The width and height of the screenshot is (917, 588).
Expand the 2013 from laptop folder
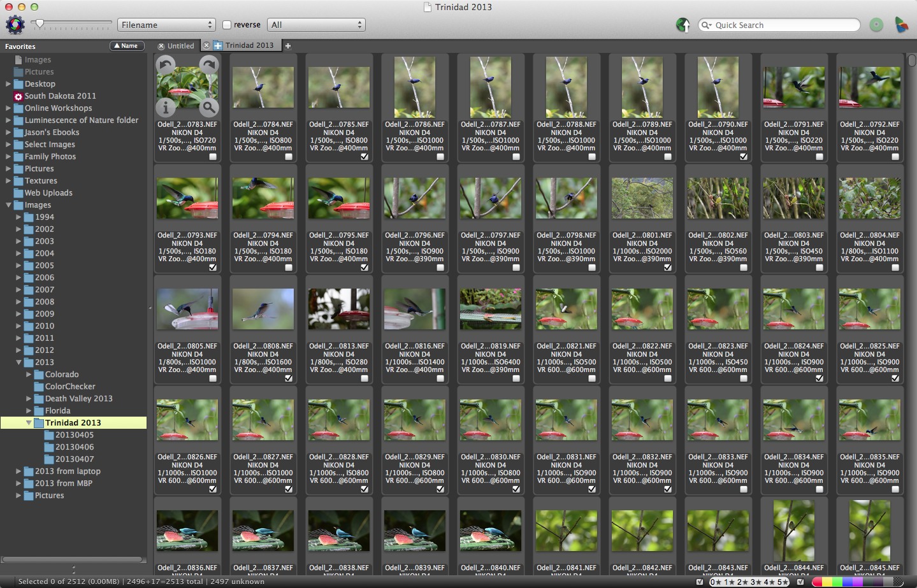[18, 471]
